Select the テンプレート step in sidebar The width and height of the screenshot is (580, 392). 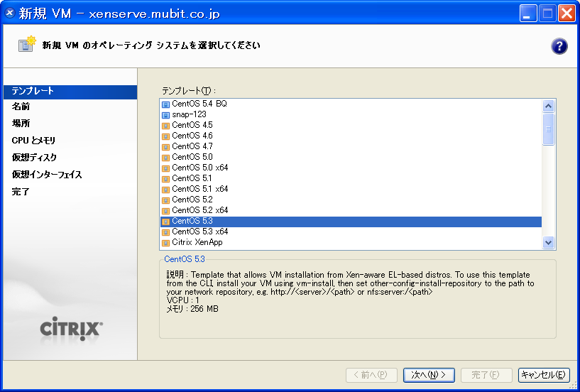tap(70, 92)
